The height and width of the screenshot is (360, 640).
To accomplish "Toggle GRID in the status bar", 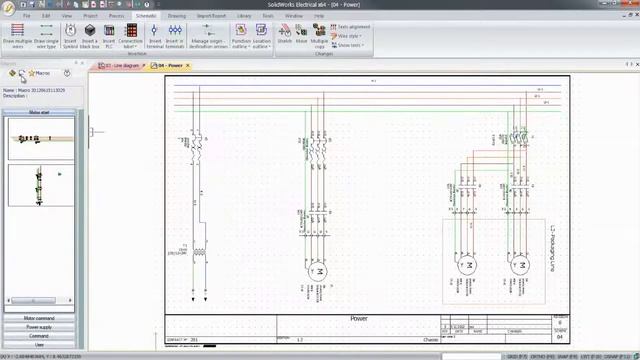I will 517,357.
